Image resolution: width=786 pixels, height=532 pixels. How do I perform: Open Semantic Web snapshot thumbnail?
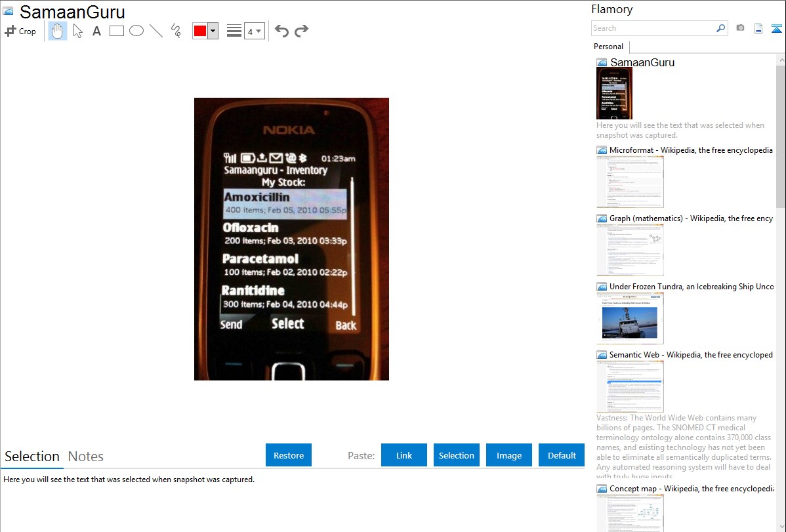630,386
